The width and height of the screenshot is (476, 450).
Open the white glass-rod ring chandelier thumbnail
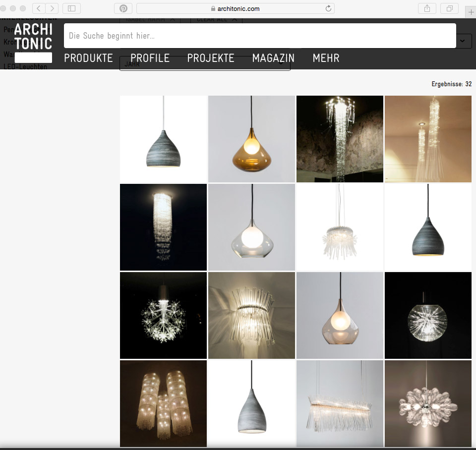click(x=340, y=227)
